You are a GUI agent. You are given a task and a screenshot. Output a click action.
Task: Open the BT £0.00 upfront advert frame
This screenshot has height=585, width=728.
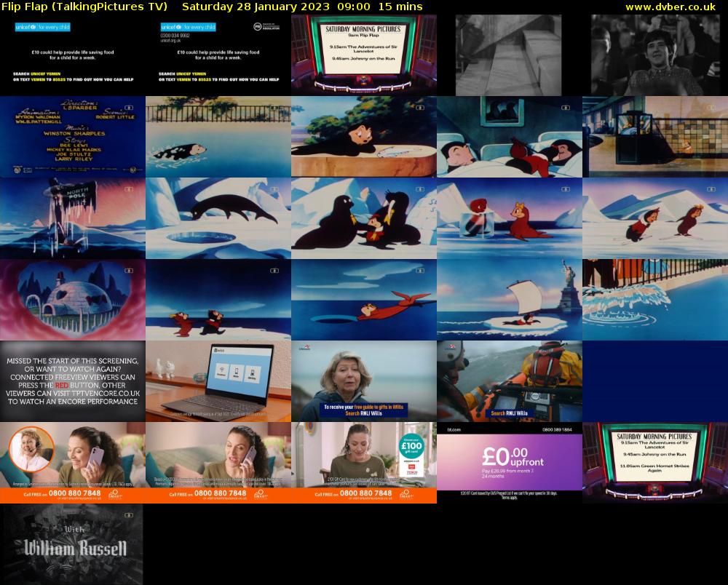510,463
